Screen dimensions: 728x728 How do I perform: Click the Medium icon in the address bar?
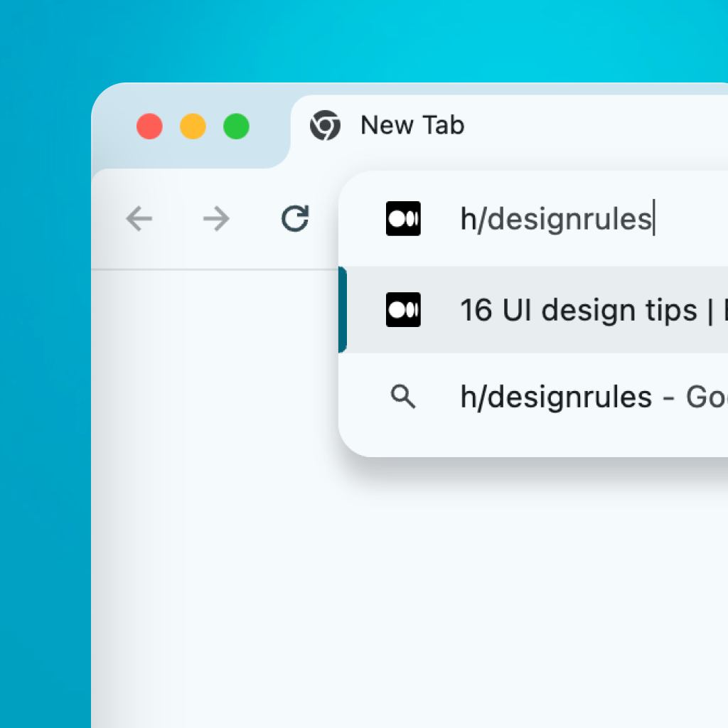[403, 219]
